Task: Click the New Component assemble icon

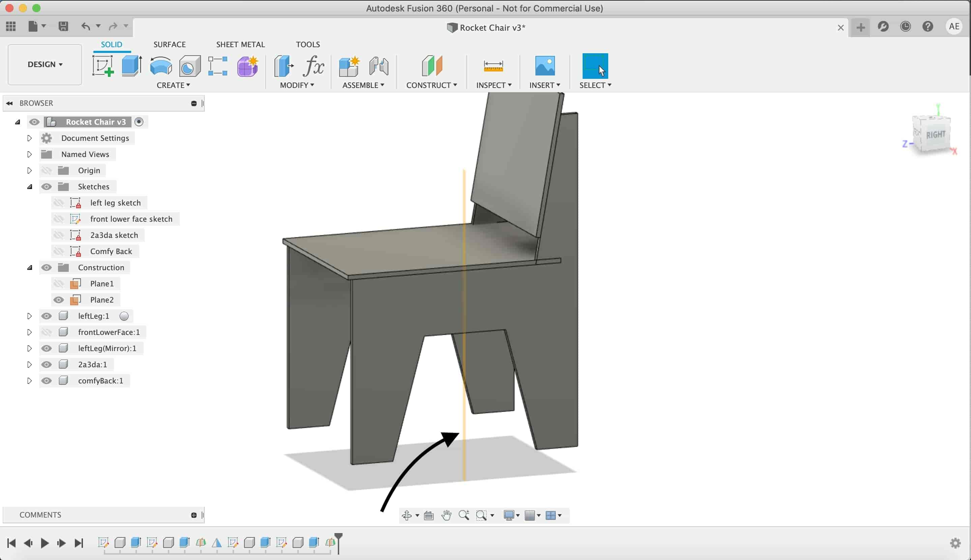Action: 349,66
